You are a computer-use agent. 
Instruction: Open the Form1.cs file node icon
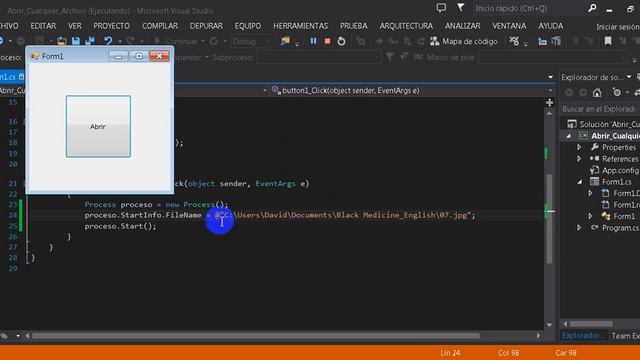(595, 182)
